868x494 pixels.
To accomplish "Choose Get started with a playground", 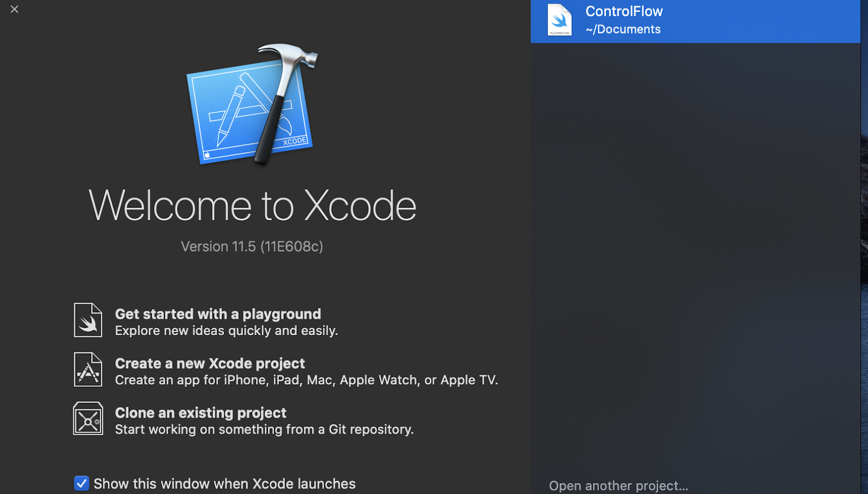I will click(218, 314).
